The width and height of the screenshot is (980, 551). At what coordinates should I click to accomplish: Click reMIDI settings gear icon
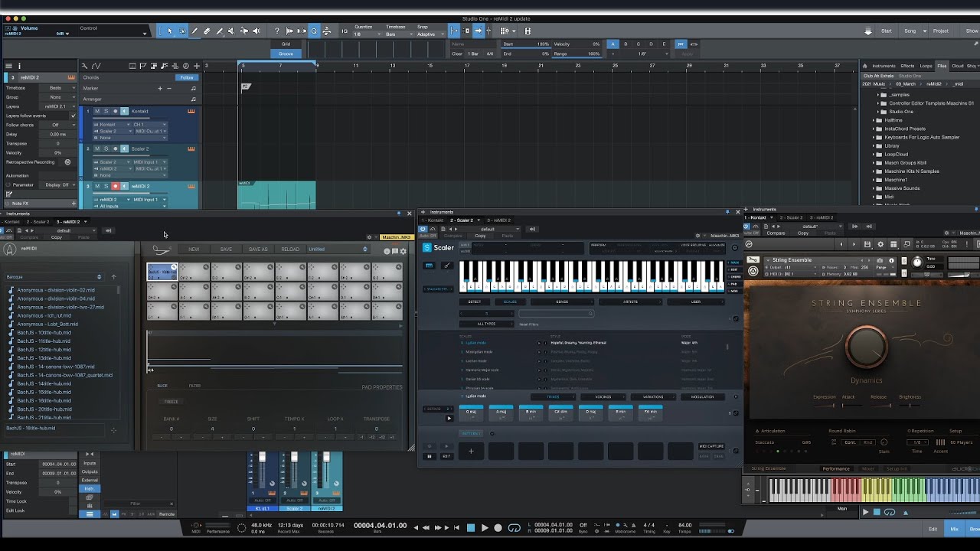pyautogui.click(x=403, y=251)
